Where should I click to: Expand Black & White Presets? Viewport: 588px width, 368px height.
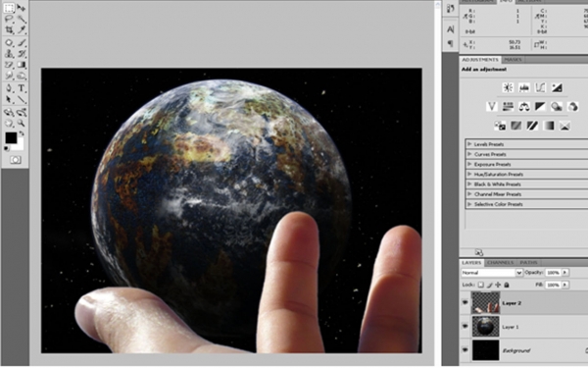tap(469, 184)
